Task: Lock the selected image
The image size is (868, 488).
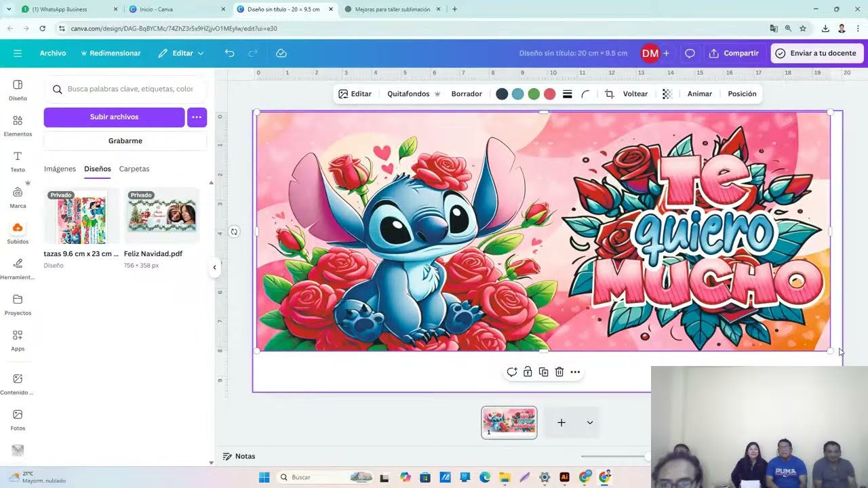Action: tap(528, 372)
